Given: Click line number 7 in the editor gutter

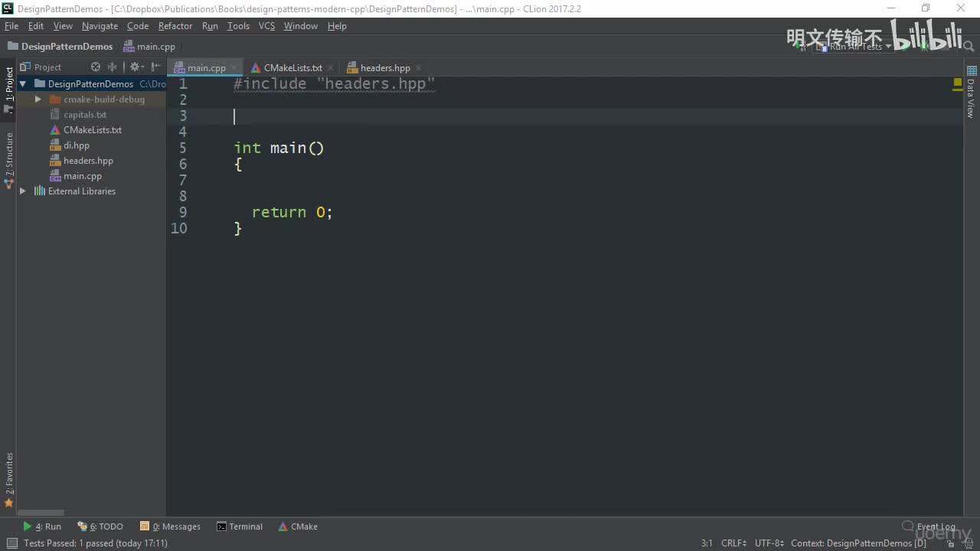Looking at the screenshot, I should click(182, 180).
